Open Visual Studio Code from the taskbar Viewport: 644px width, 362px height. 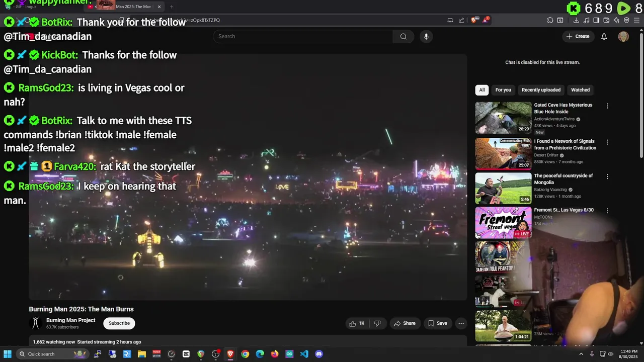304,354
